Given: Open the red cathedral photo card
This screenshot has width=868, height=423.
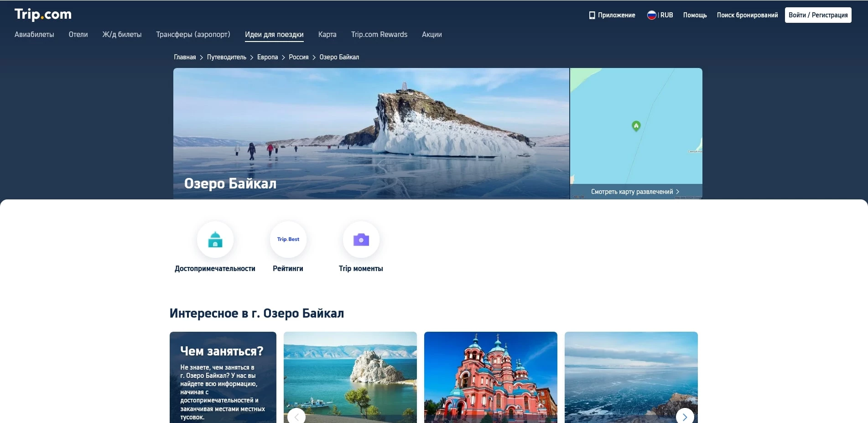Looking at the screenshot, I should click(x=490, y=377).
